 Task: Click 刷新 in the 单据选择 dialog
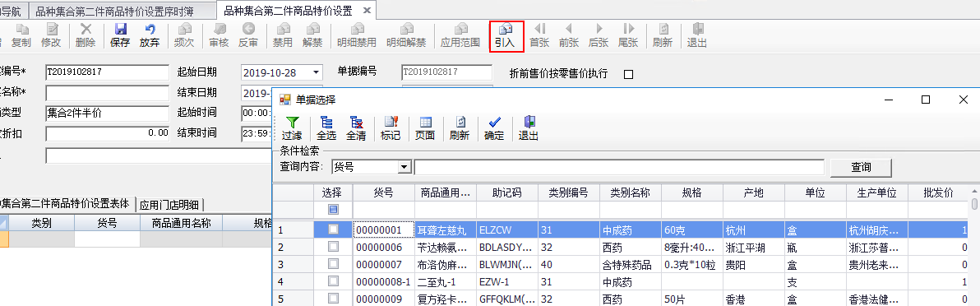[460, 128]
